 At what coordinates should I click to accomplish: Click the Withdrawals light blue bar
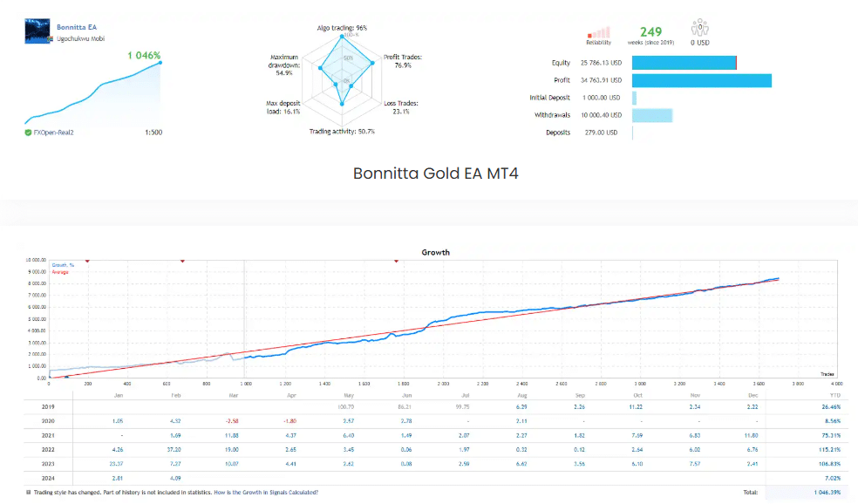point(651,115)
